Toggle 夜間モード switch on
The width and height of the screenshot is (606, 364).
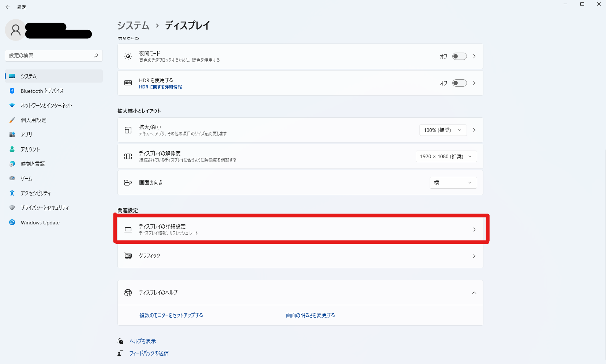(x=459, y=56)
